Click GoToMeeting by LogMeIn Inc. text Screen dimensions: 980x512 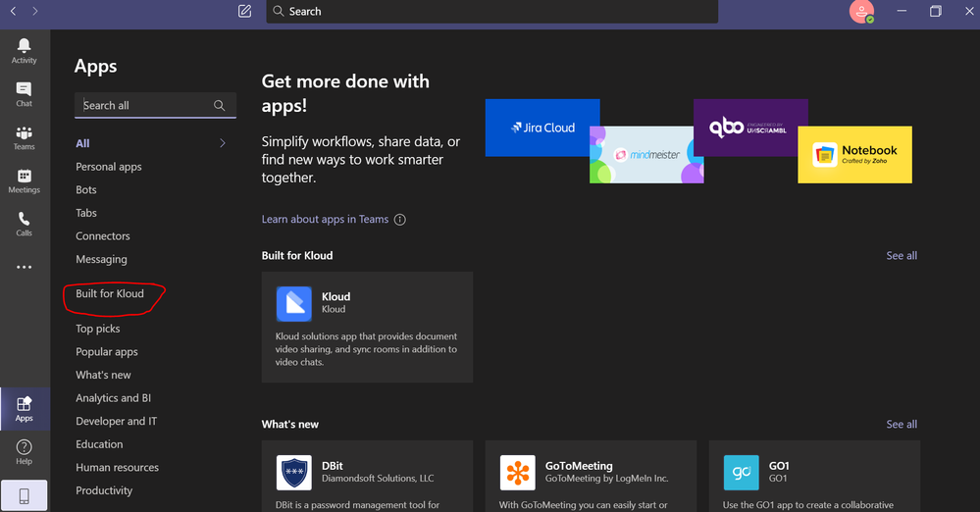[x=607, y=479]
